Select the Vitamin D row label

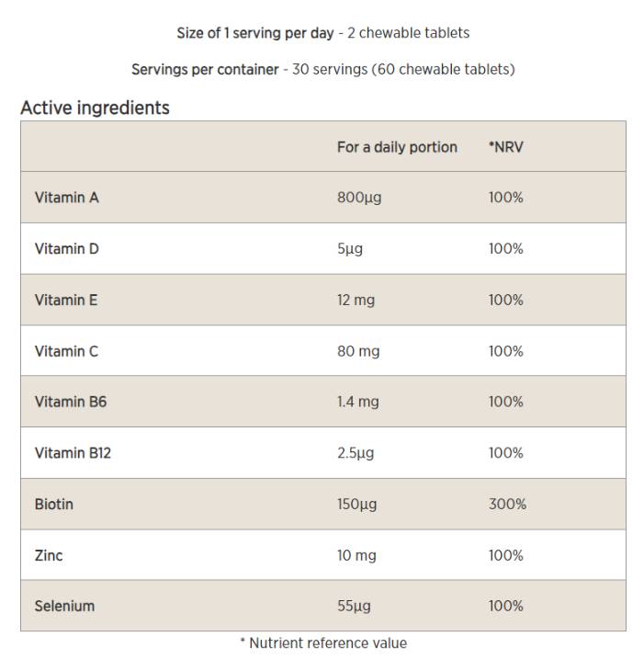[x=66, y=249]
